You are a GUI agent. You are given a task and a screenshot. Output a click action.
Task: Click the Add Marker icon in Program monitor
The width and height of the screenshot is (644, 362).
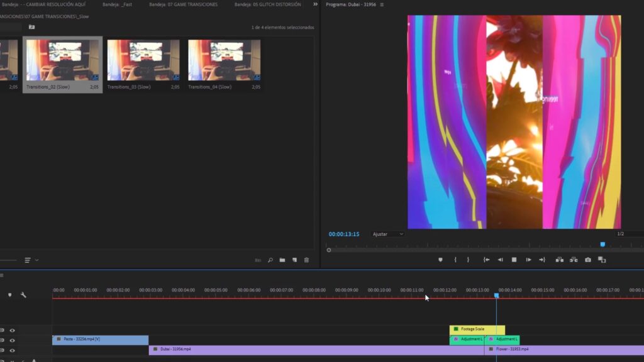440,260
